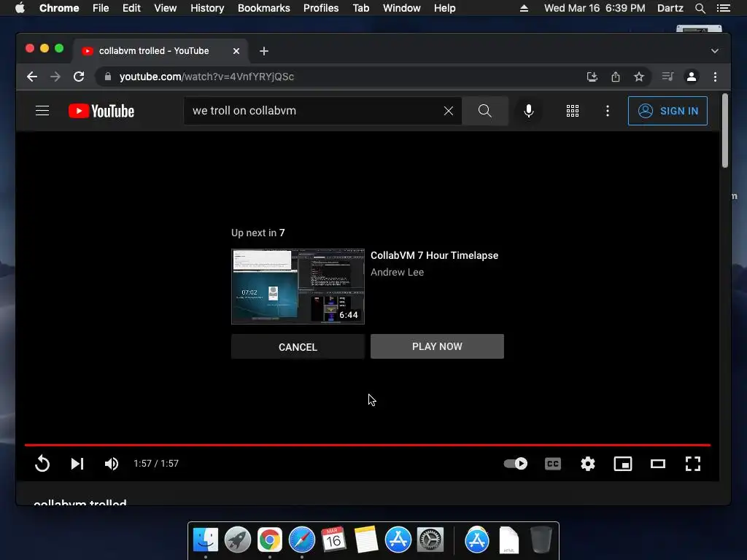Open media controls in Chrome toolbar
This screenshot has height=560, width=747.
[667, 77]
